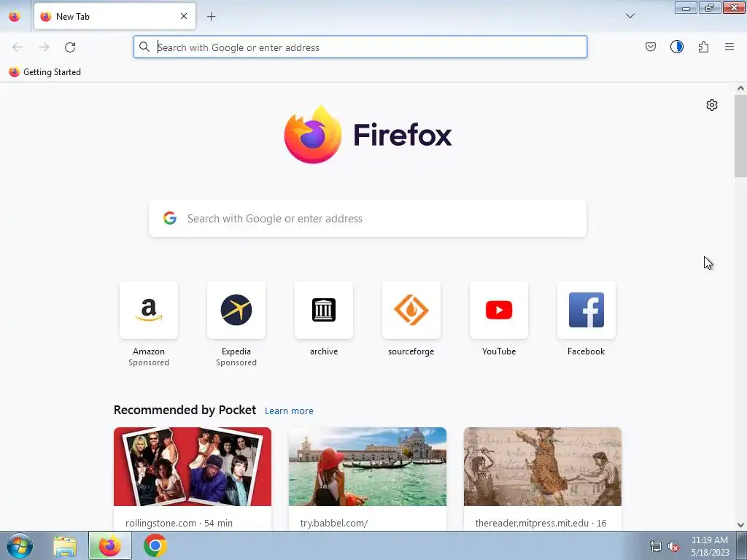
Task: Click the network tray icon
Action: (x=656, y=546)
